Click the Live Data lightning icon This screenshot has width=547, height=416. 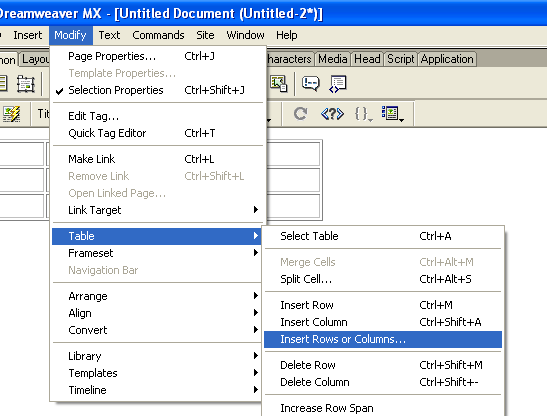pyautogui.click(x=11, y=114)
